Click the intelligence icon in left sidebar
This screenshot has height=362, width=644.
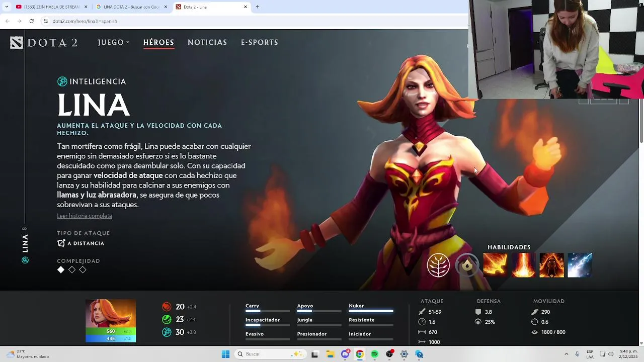(25, 260)
